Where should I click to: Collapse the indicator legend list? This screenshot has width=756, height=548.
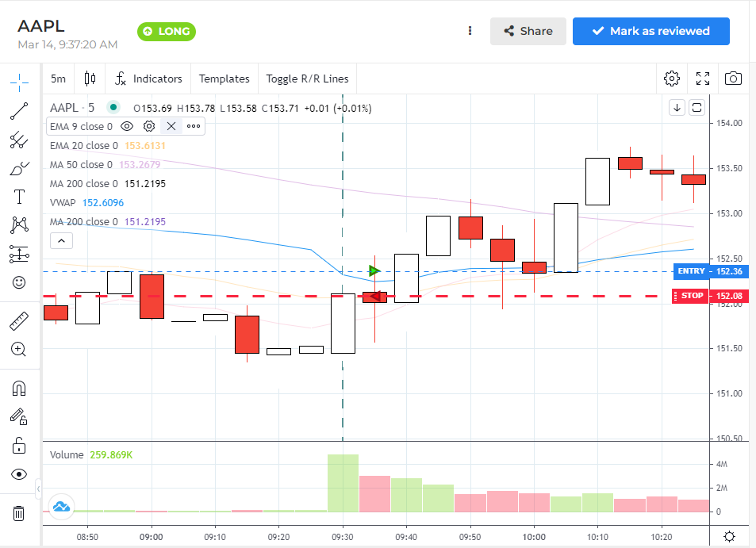tap(62, 240)
